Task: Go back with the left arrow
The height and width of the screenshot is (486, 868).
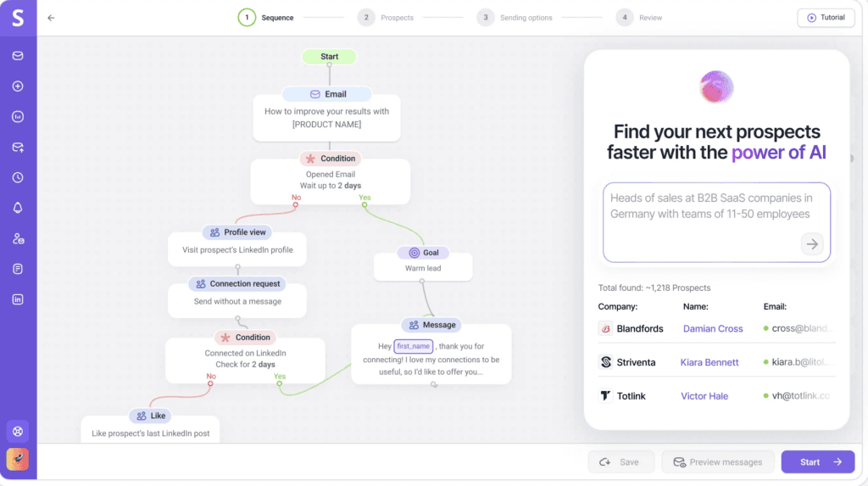Action: click(51, 18)
